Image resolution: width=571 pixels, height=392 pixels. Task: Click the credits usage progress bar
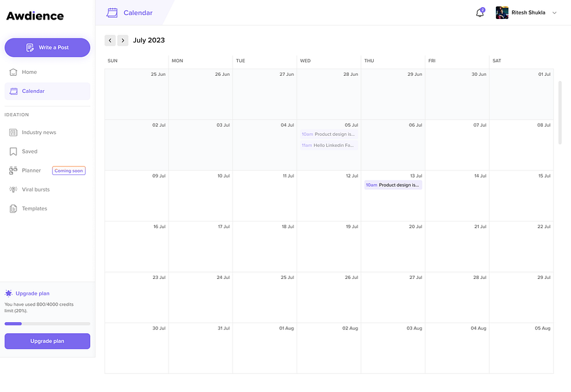[47, 323]
